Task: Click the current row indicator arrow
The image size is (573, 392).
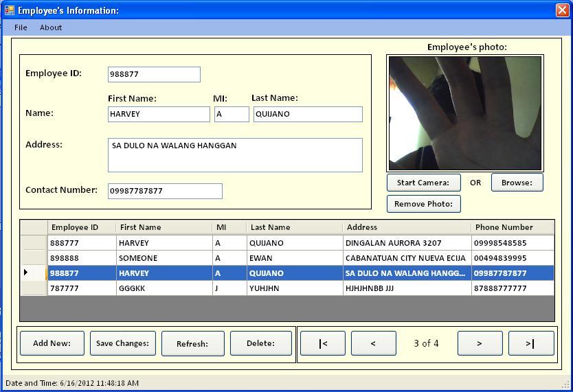Action: tap(25, 273)
